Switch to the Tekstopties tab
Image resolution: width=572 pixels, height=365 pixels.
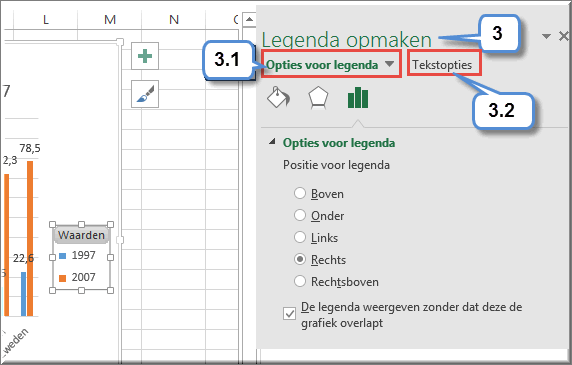tap(442, 65)
